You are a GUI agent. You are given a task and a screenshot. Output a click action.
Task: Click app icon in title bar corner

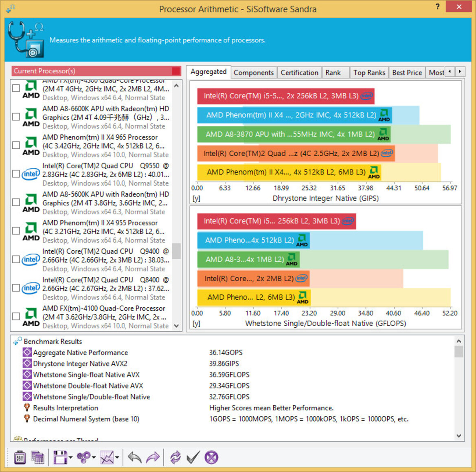pyautogui.click(x=10, y=8)
